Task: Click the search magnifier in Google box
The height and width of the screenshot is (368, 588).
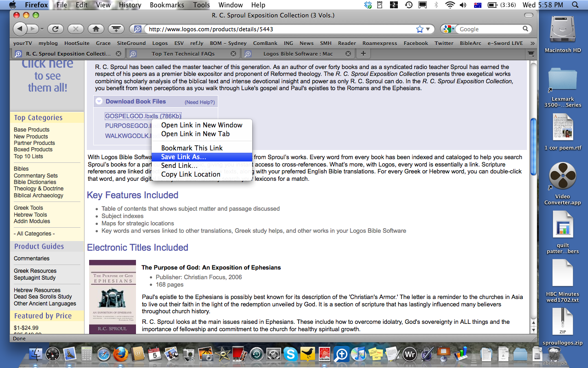Action: point(526,29)
